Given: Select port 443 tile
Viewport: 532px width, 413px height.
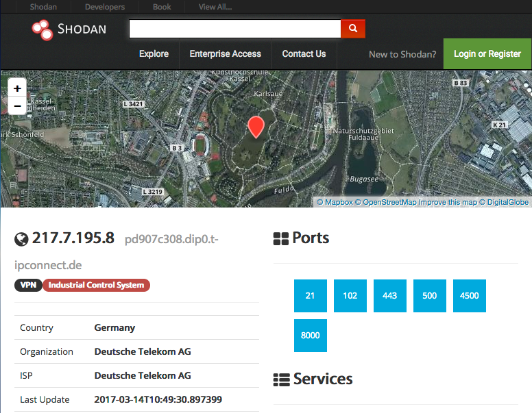Looking at the screenshot, I should click(390, 296).
